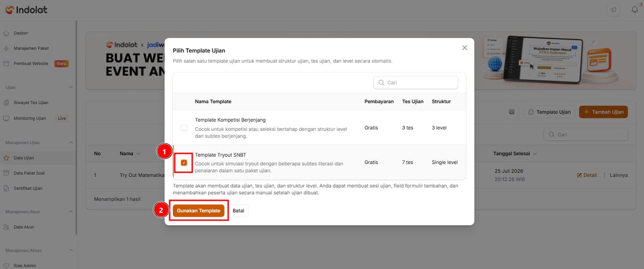Click the Manajemen Paket lightning icon
Screen dimensions: 644x269
point(6,48)
